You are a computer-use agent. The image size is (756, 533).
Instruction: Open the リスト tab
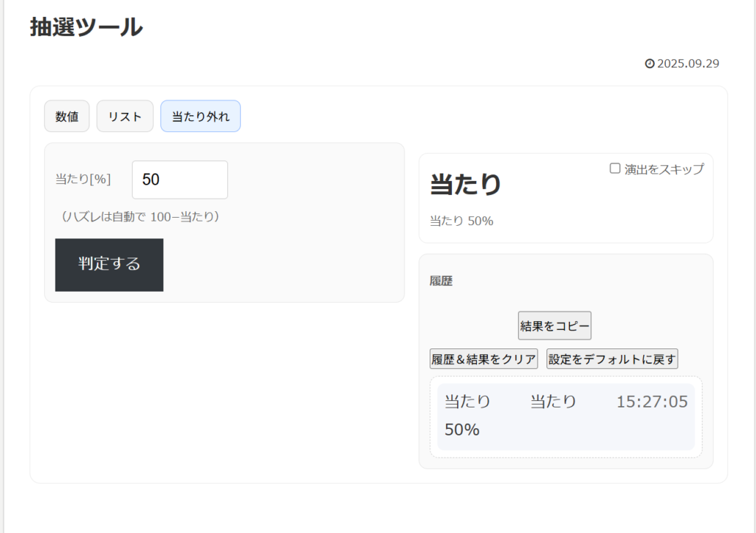click(x=125, y=117)
